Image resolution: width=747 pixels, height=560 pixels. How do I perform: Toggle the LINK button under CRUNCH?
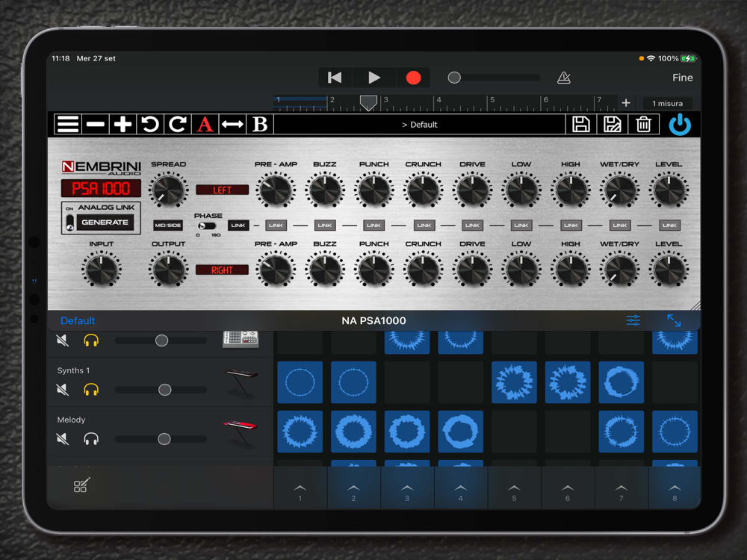pos(424,225)
